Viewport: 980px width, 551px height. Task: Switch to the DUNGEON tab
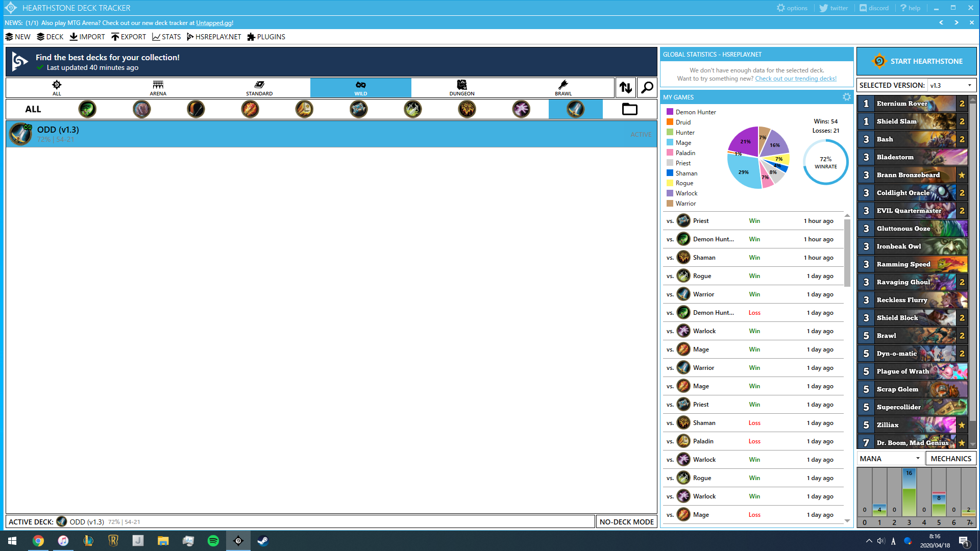[462, 88]
